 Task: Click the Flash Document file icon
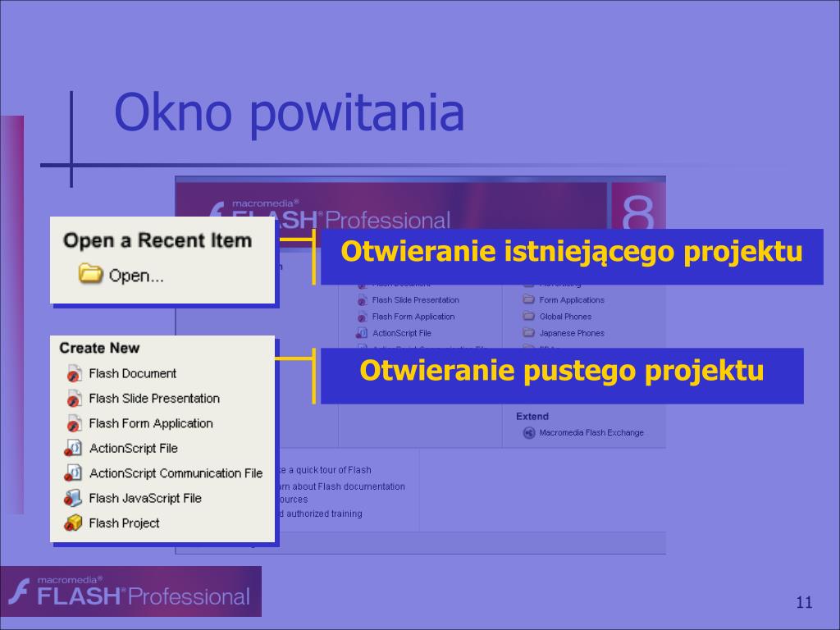coord(74,373)
